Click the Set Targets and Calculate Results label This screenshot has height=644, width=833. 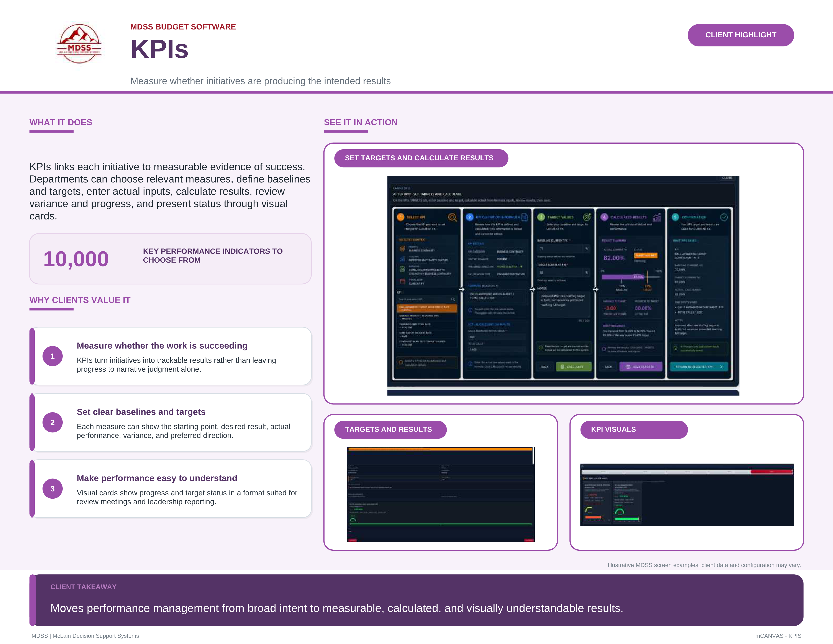(421, 158)
